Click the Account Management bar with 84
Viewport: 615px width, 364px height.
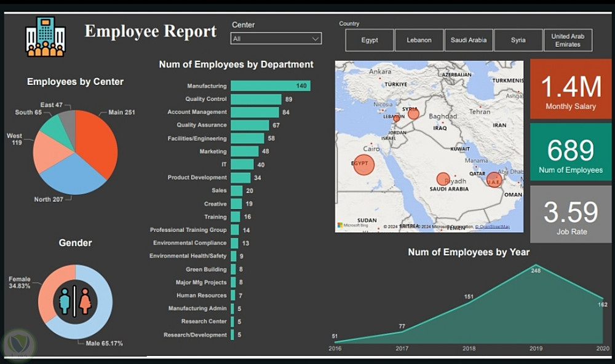point(255,112)
